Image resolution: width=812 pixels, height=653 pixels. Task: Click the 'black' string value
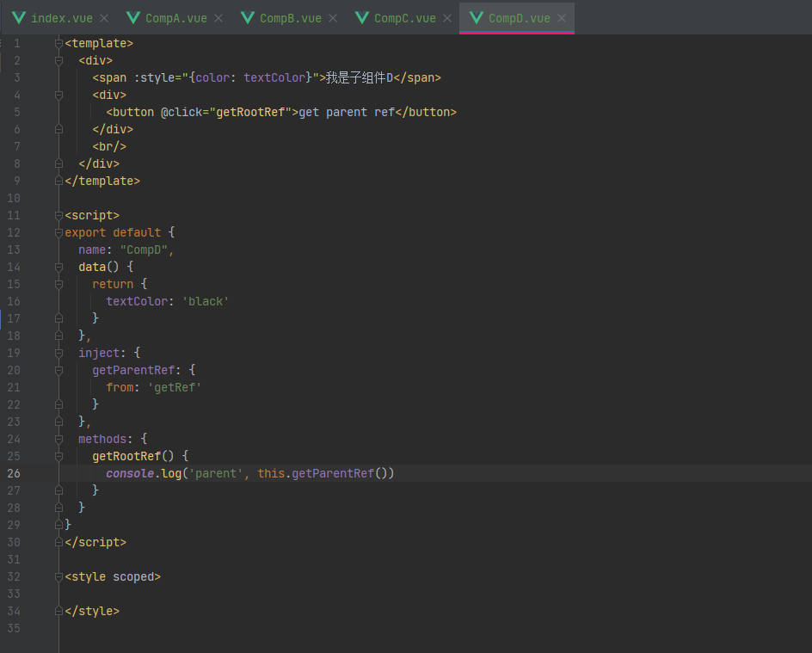206,301
